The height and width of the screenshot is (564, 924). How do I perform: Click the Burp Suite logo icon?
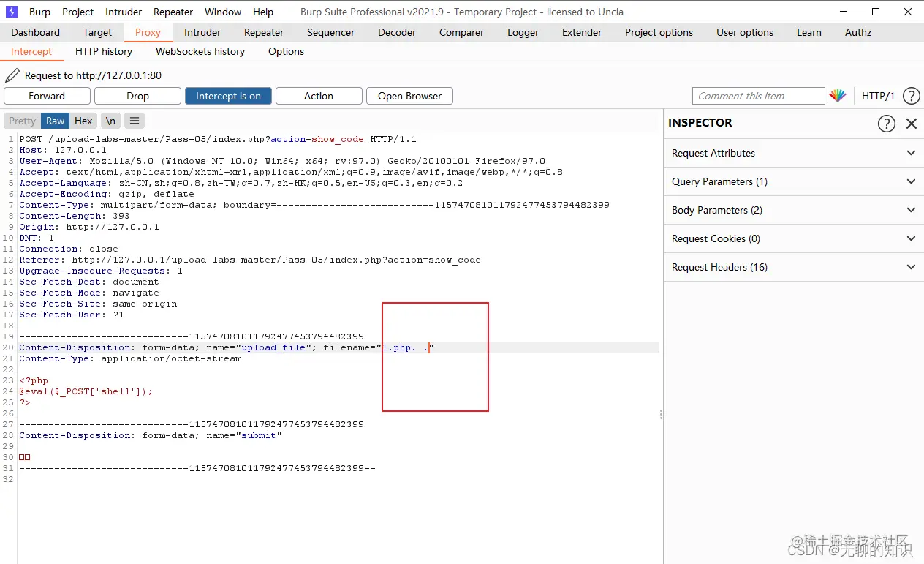tap(12, 12)
